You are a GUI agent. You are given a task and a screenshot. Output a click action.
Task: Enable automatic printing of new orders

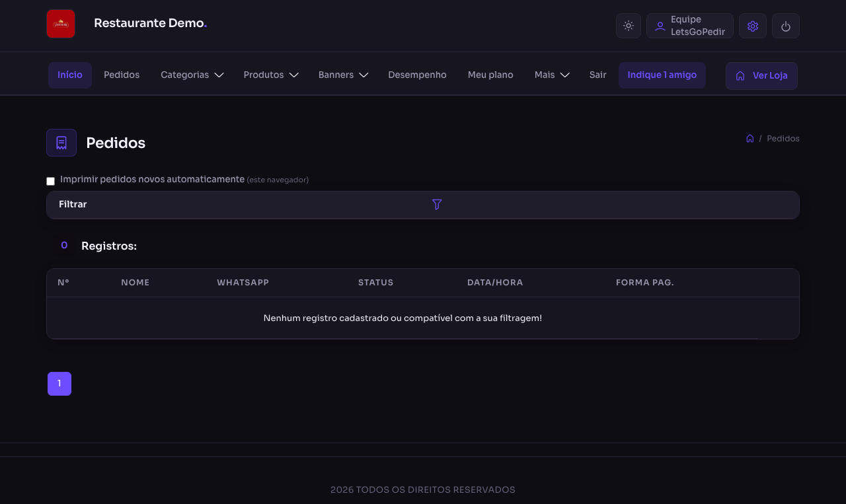[51, 181]
